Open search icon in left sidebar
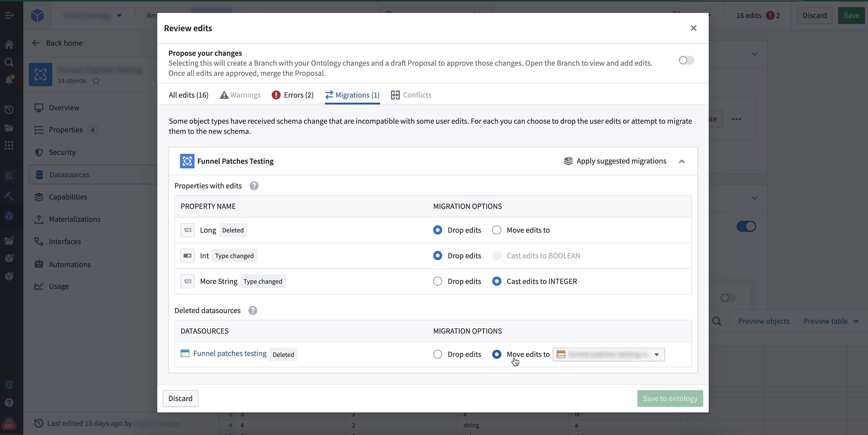 pos(9,62)
